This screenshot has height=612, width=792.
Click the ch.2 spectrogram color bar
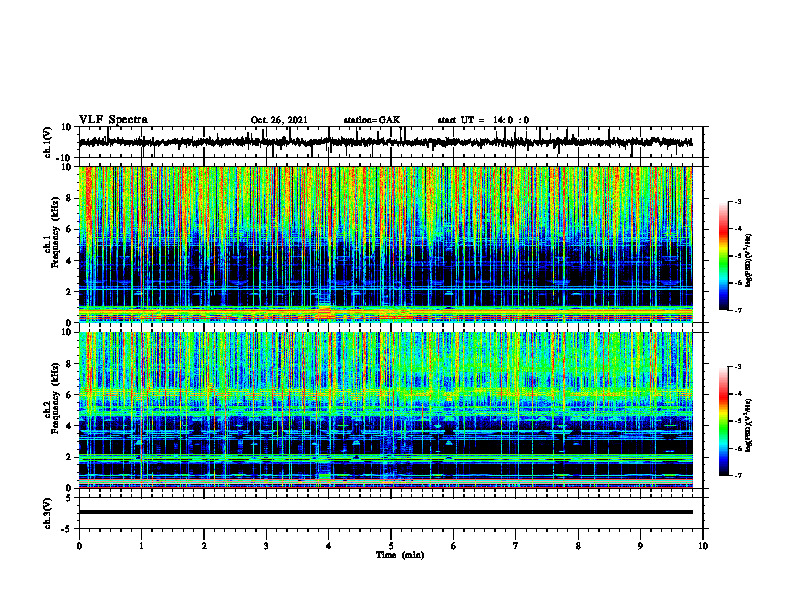tap(723, 421)
